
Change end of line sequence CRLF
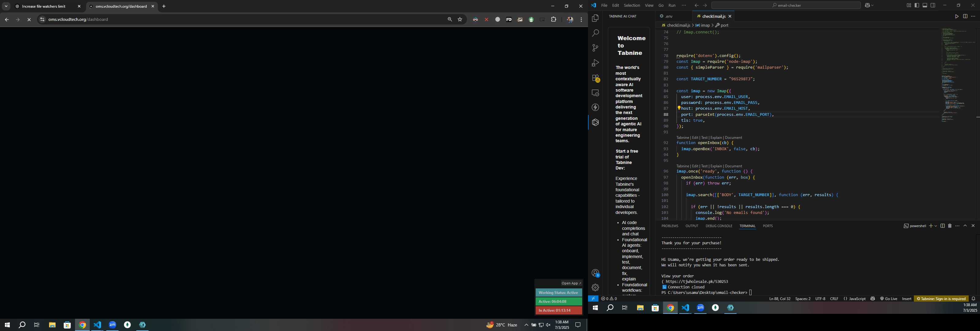(834, 299)
